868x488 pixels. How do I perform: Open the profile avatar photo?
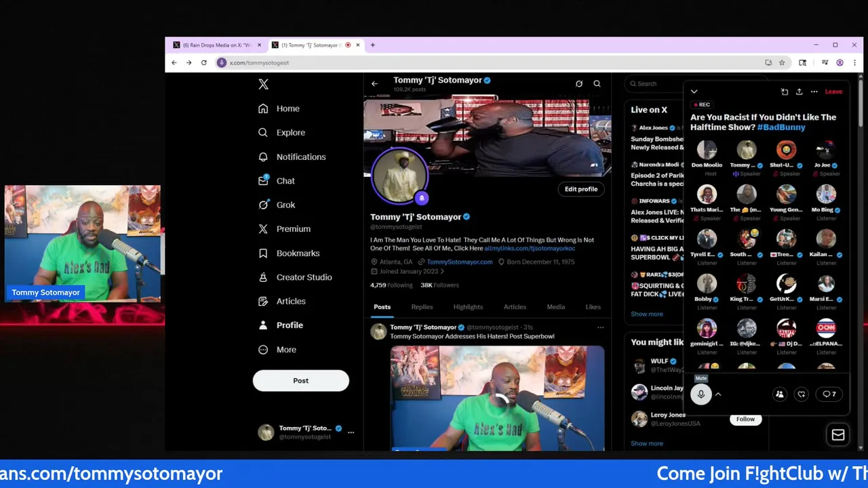[399, 176]
